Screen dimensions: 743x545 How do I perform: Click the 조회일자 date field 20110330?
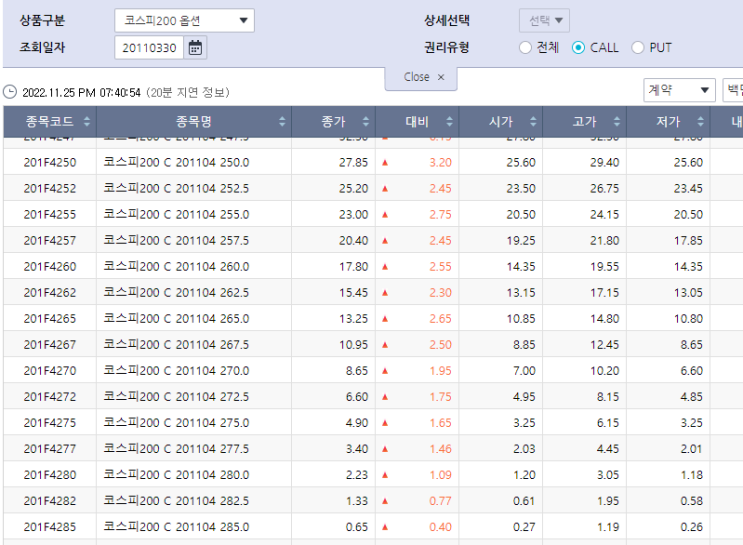149,48
